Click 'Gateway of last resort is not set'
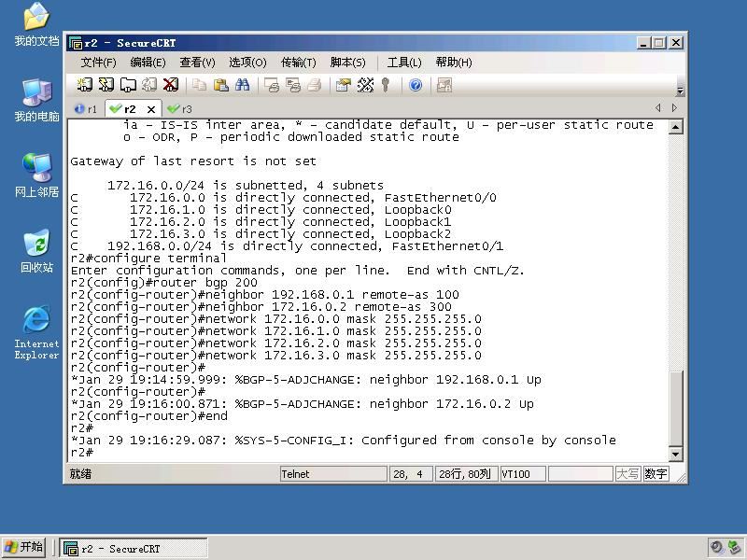Screen dimensions: 747x560 [193, 161]
